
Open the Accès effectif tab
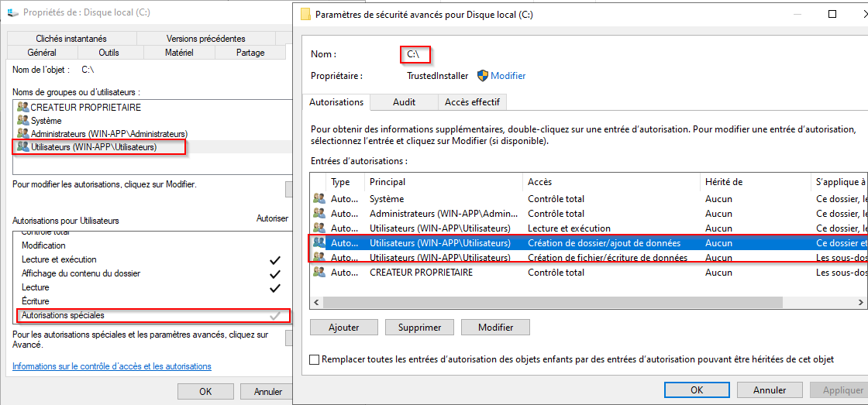click(472, 102)
